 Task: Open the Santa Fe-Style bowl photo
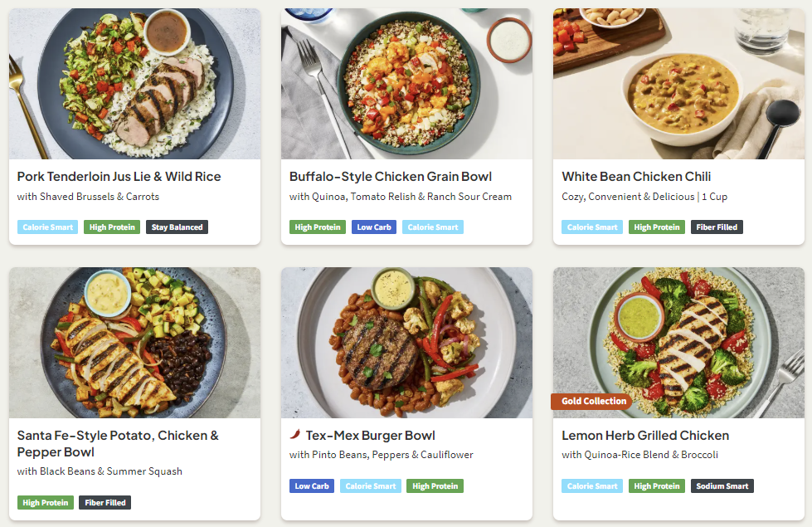point(134,342)
